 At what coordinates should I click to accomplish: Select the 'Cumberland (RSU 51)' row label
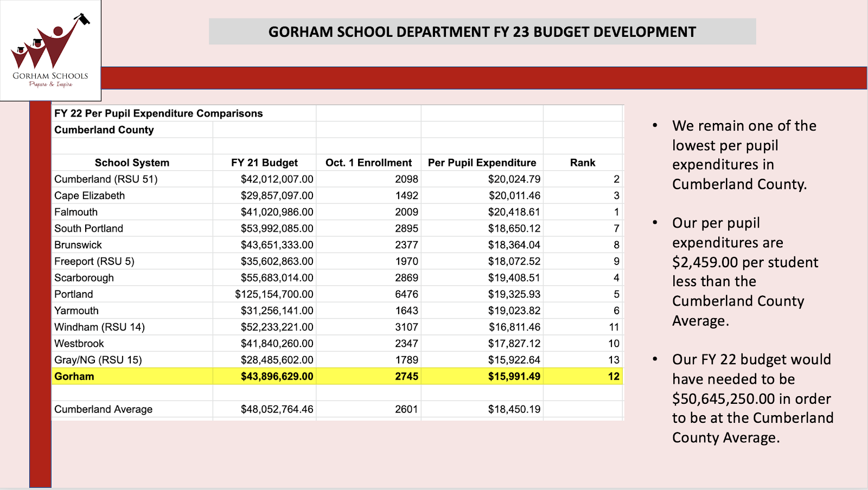106,179
